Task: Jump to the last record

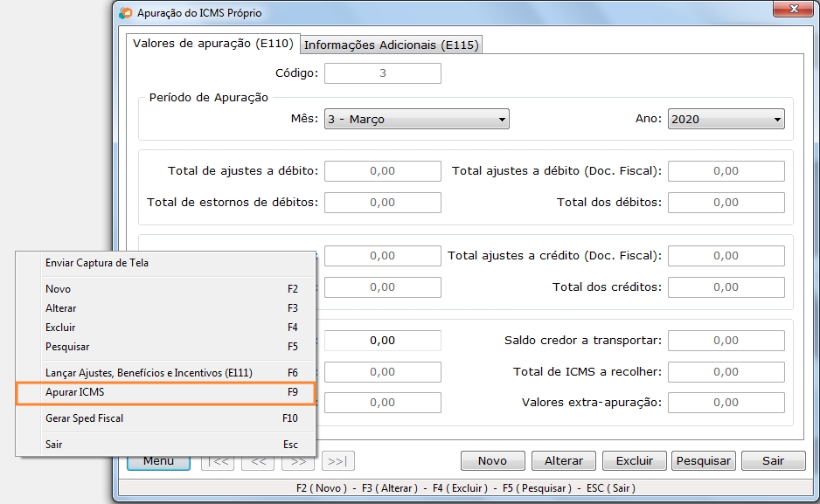Action: pyautogui.click(x=337, y=461)
